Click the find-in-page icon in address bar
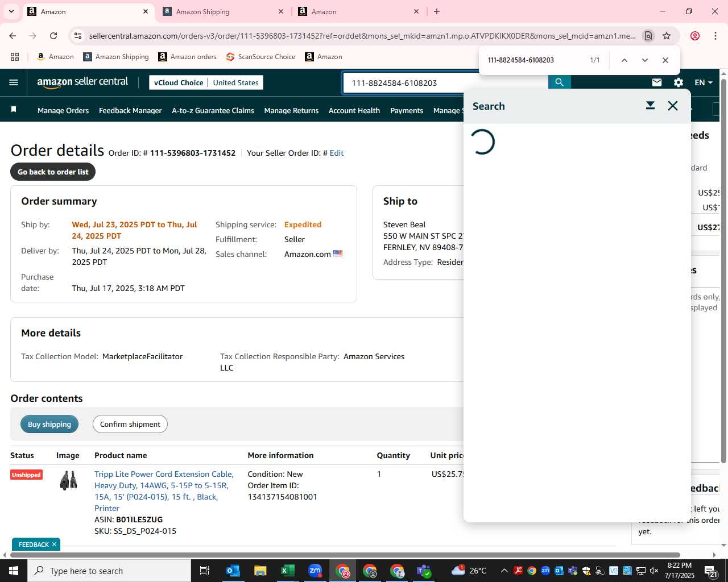The width and height of the screenshot is (728, 582). 648,36
